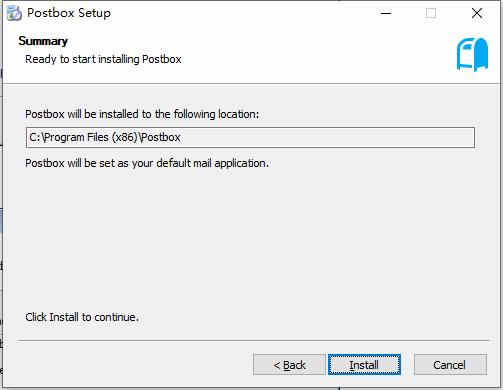This screenshot has height=390, width=503.
Task: Start installation with the Install button
Action: 364,364
